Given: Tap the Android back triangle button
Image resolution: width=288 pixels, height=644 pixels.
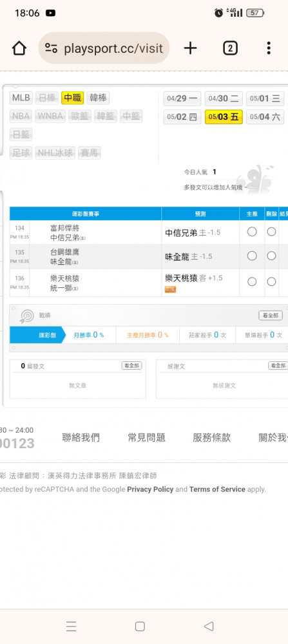Looking at the screenshot, I should [209, 626].
